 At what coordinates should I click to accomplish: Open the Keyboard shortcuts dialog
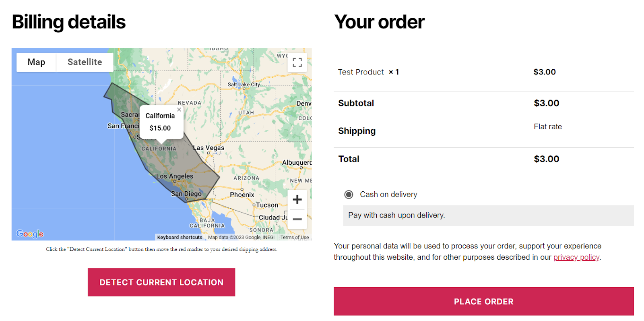180,237
